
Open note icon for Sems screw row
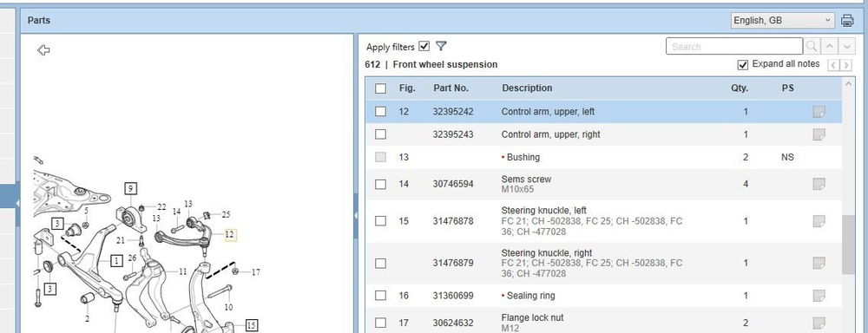[819, 184]
